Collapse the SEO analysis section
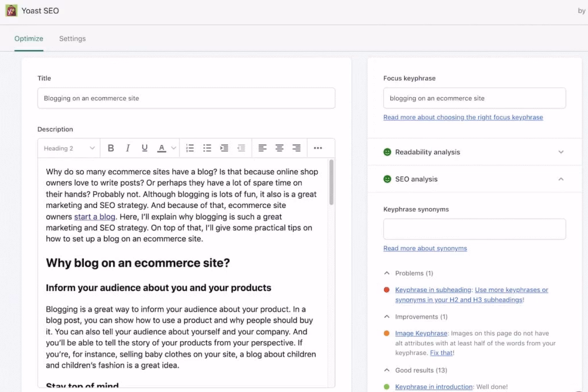Viewport: 588px width, 392px height. point(561,179)
